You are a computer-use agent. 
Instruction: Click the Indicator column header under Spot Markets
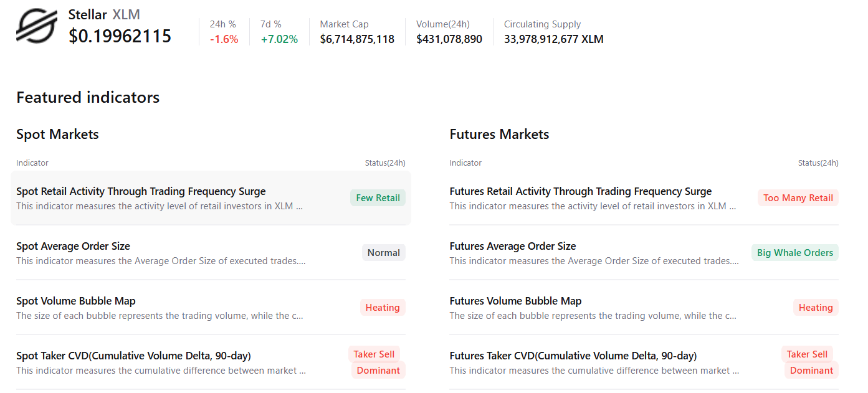pyautogui.click(x=32, y=163)
